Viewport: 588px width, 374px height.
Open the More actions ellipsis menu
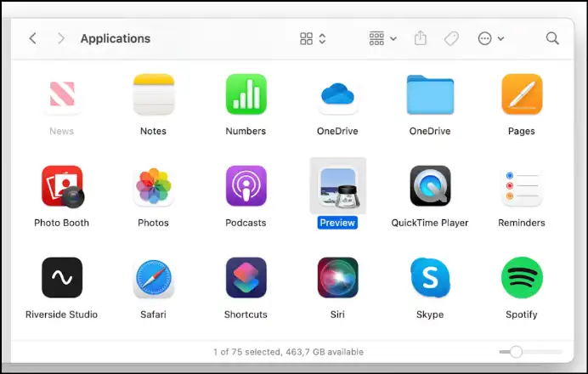point(491,38)
